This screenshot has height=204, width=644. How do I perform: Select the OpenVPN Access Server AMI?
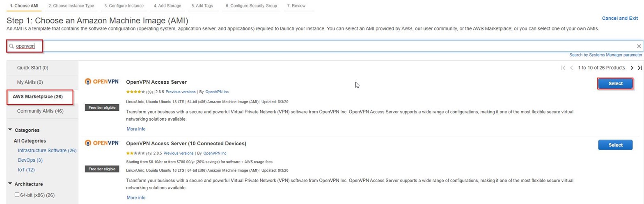[615, 83]
